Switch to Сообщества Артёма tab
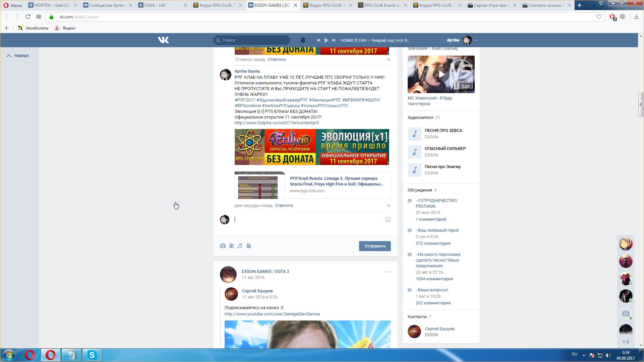The width and height of the screenshot is (644, 362). (107, 5)
